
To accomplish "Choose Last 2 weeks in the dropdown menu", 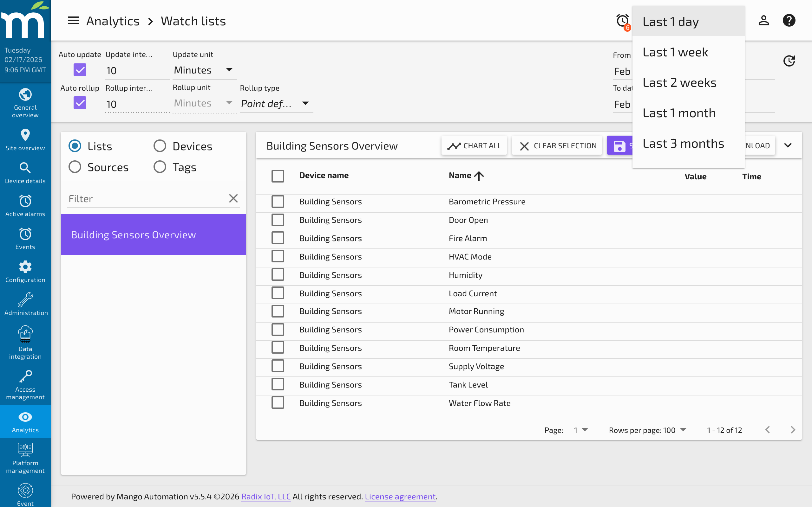I will pos(679,82).
